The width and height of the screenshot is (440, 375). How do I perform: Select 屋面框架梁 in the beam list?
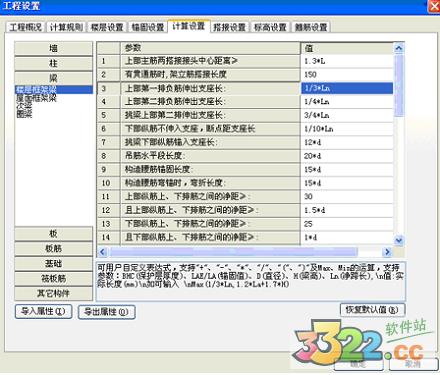click(36, 98)
